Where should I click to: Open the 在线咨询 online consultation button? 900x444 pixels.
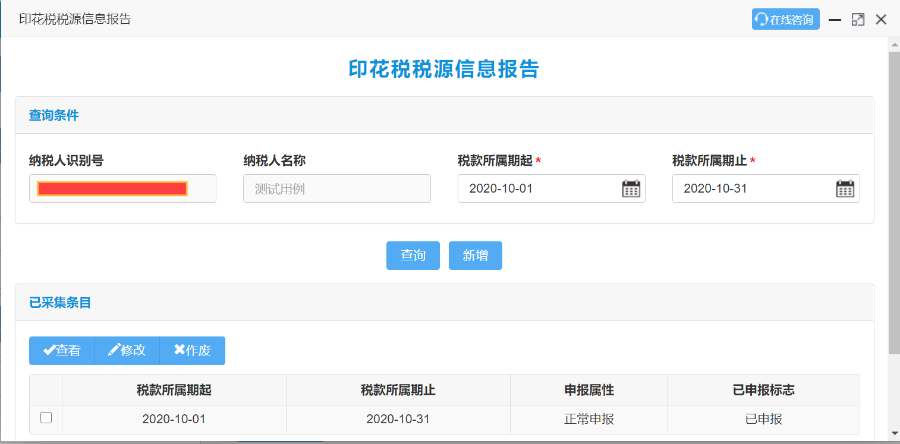tap(785, 20)
